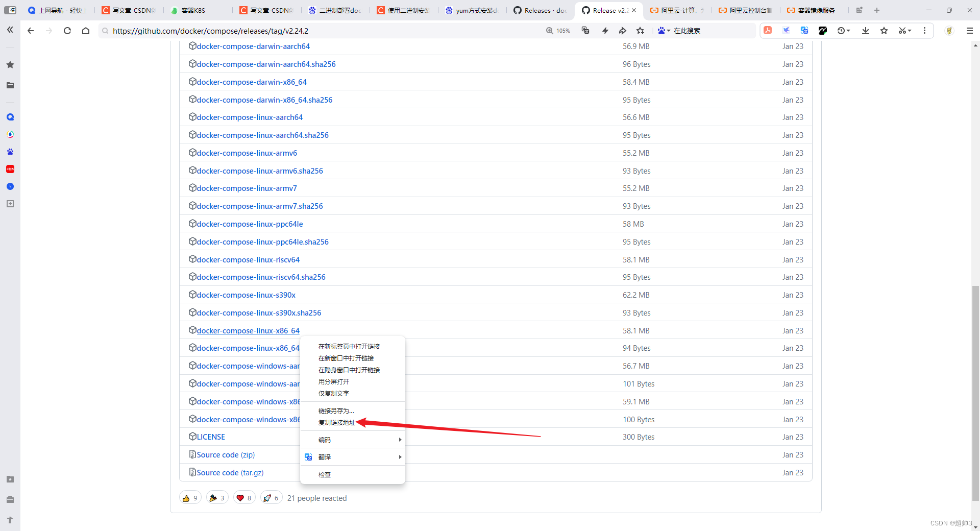Toggle the rocket reaction with 6
The height and width of the screenshot is (531, 980).
(x=271, y=498)
